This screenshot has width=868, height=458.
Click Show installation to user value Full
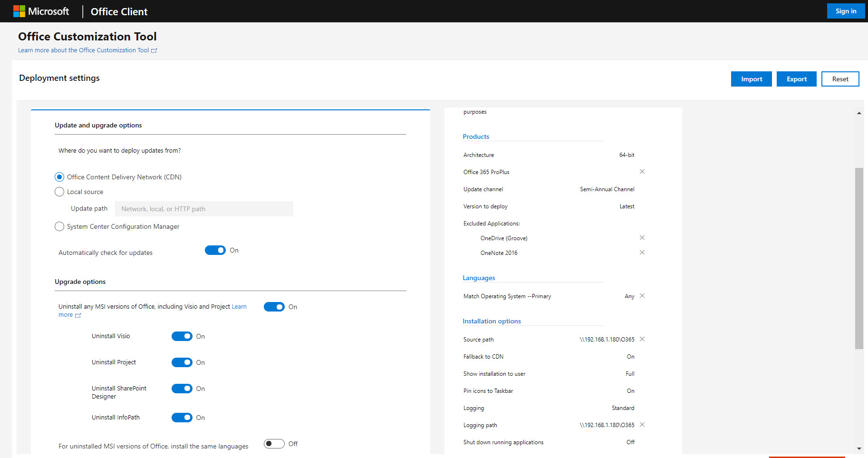point(630,374)
